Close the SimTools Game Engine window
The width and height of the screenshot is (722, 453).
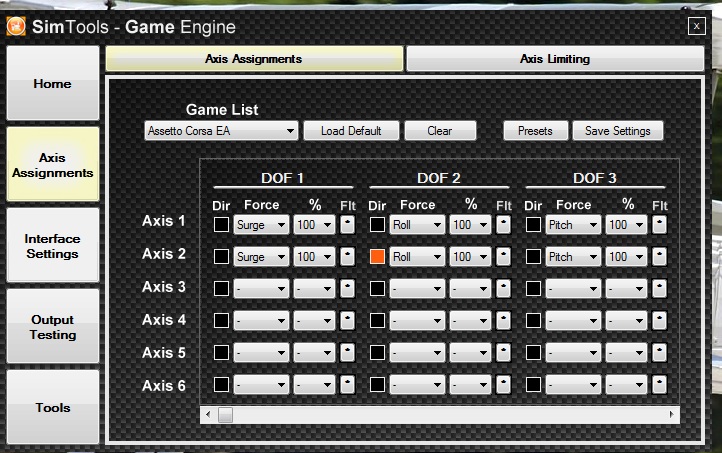click(x=697, y=26)
